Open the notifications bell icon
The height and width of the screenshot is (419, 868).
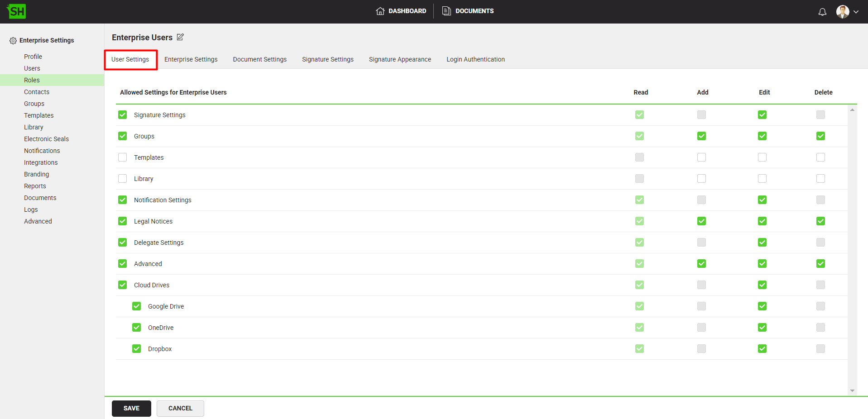822,12
